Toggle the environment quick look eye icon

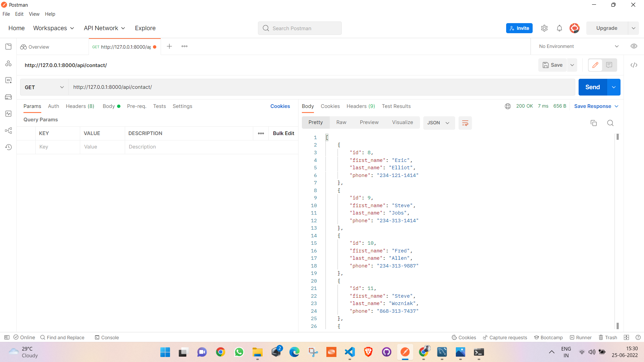coord(634,46)
